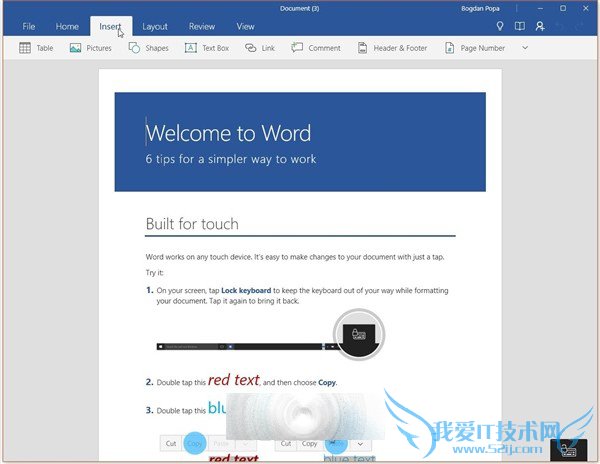Click the "Document (3)" window title
The width and height of the screenshot is (600, 464).
point(300,8)
